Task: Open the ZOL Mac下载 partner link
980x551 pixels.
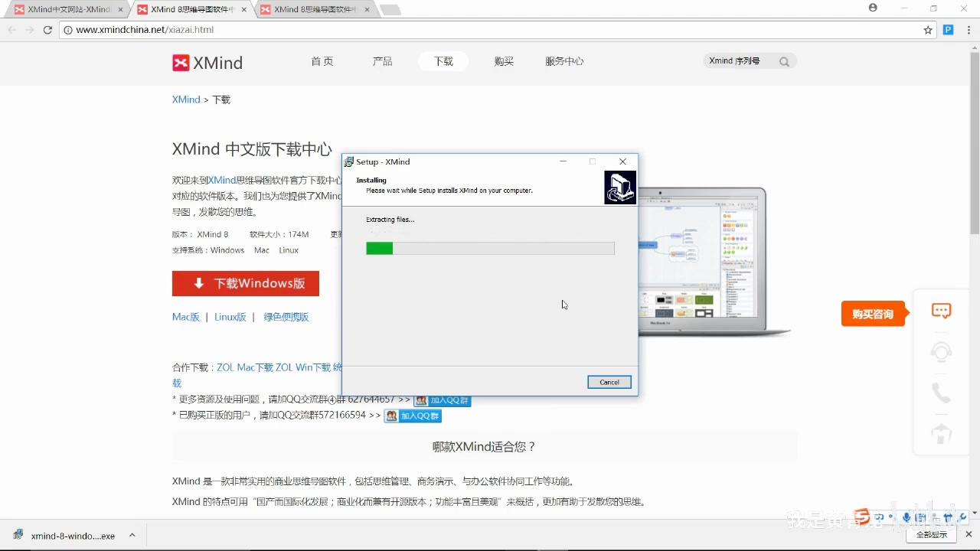Action: coord(245,367)
